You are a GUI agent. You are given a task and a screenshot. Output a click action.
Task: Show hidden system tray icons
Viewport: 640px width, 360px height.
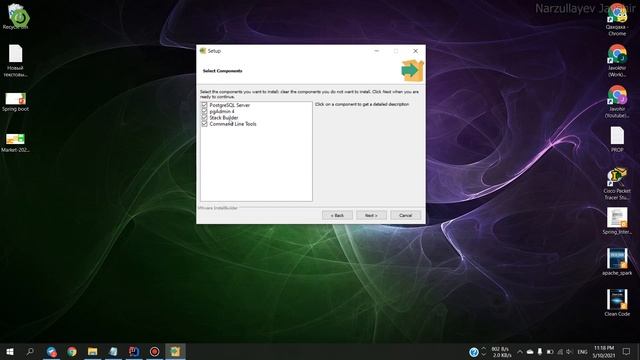(x=520, y=352)
